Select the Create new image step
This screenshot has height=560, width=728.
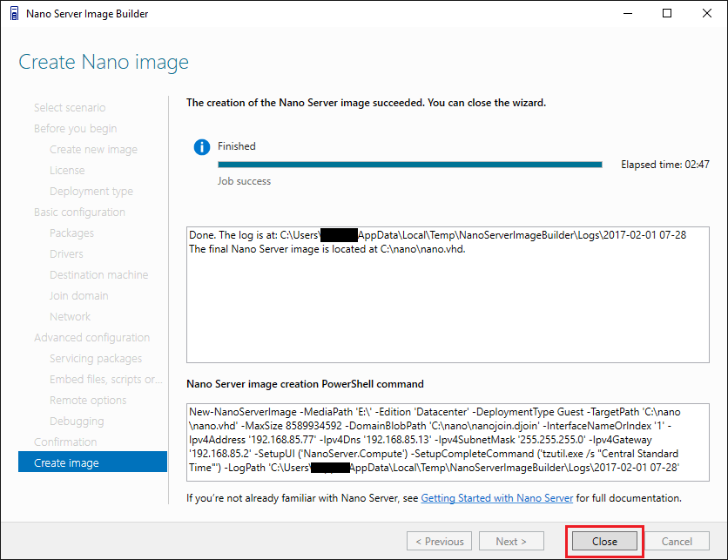(93, 149)
